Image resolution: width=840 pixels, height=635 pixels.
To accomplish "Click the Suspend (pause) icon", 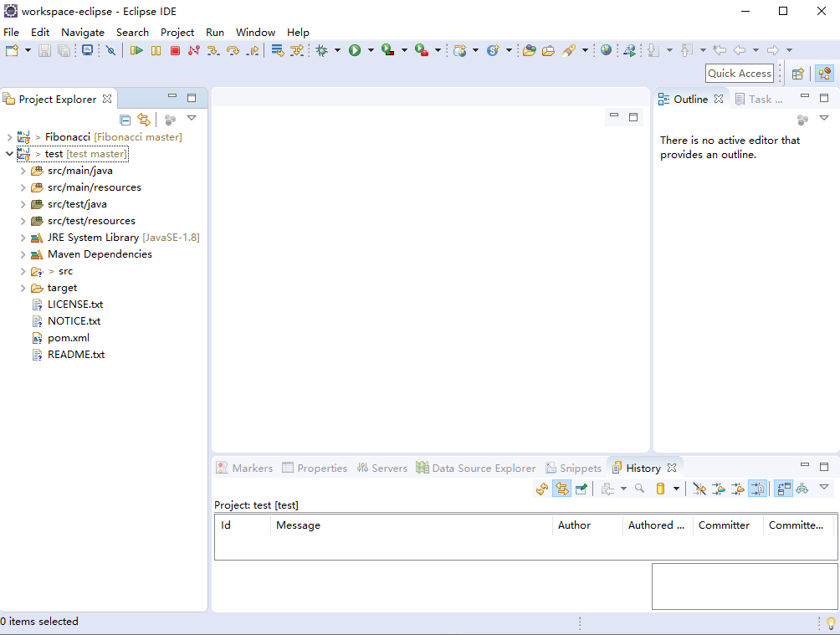I will point(156,50).
